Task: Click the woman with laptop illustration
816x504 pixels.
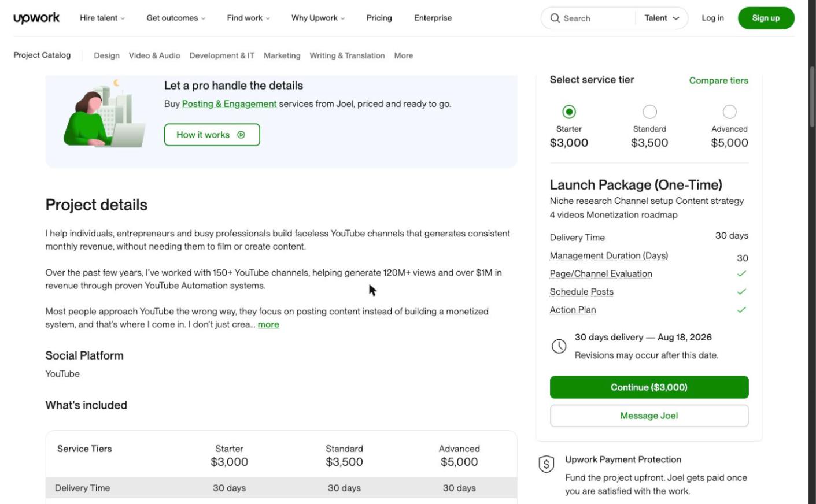Action: [x=104, y=114]
